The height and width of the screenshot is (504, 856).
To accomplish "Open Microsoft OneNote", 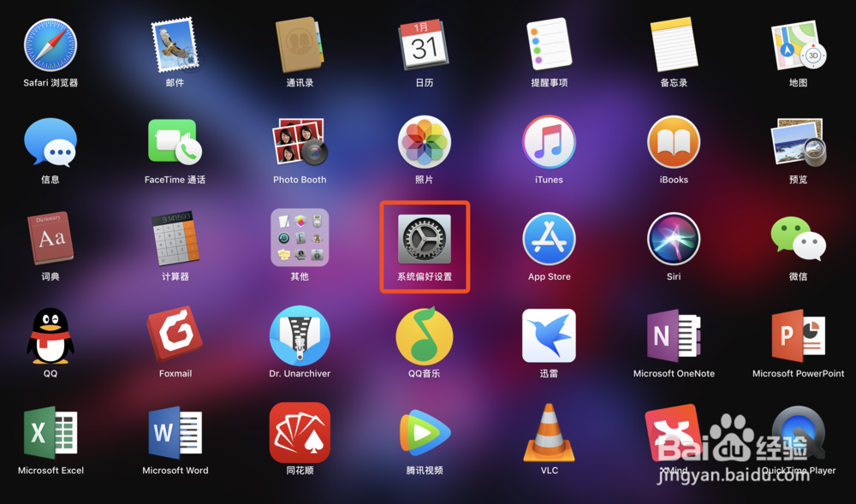I will [x=674, y=335].
